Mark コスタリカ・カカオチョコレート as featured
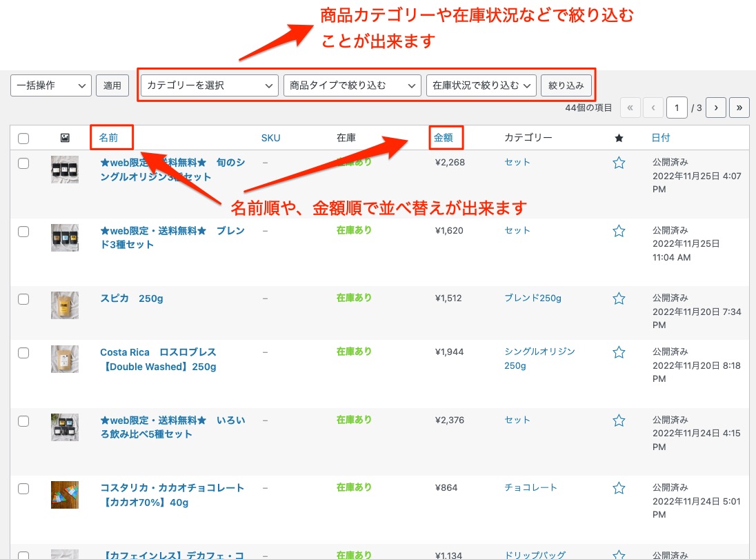This screenshot has height=559, width=756. click(x=619, y=488)
